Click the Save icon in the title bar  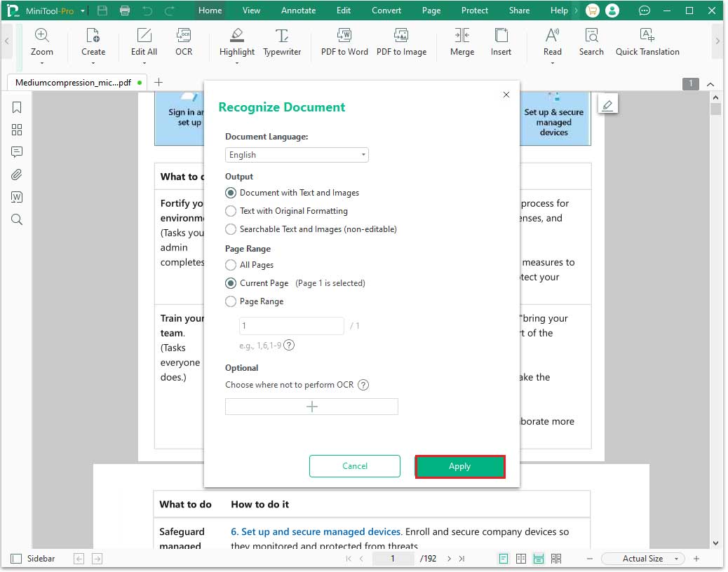pyautogui.click(x=101, y=10)
